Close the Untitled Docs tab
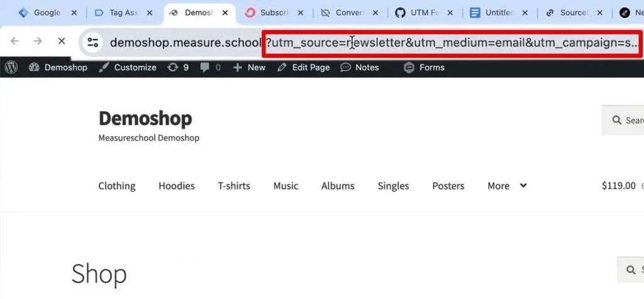644x299 pixels. coord(525,13)
